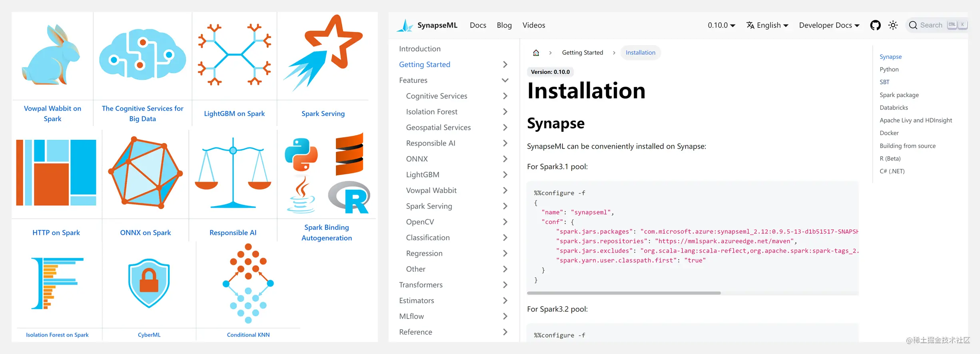Expand Cognitive Services sidebar chevron
This screenshot has height=354, width=980.
coord(505,96)
